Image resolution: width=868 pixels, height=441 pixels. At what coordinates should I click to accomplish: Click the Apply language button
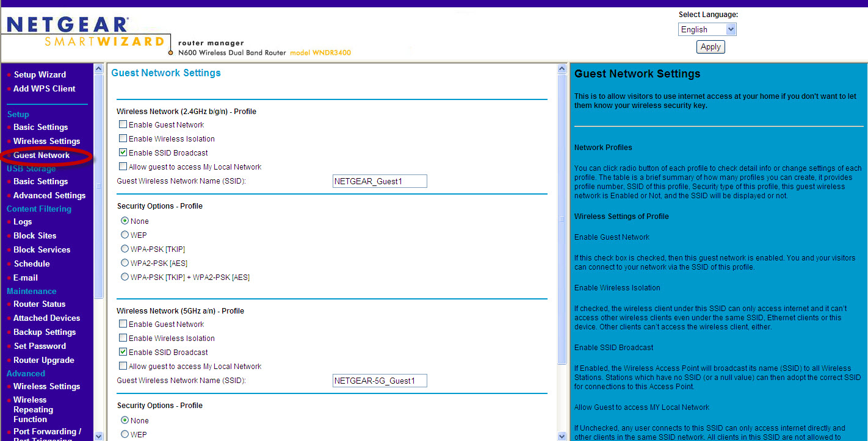711,47
